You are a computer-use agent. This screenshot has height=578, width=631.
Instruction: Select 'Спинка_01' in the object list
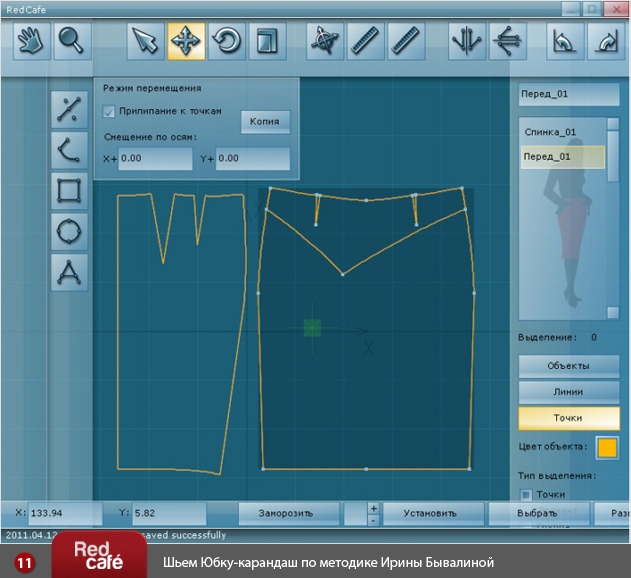(x=563, y=132)
